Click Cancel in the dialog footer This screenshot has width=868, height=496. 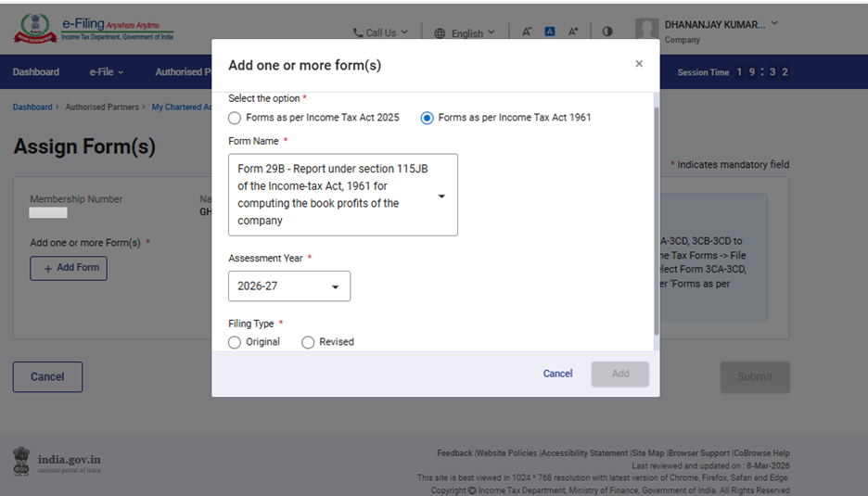click(557, 374)
